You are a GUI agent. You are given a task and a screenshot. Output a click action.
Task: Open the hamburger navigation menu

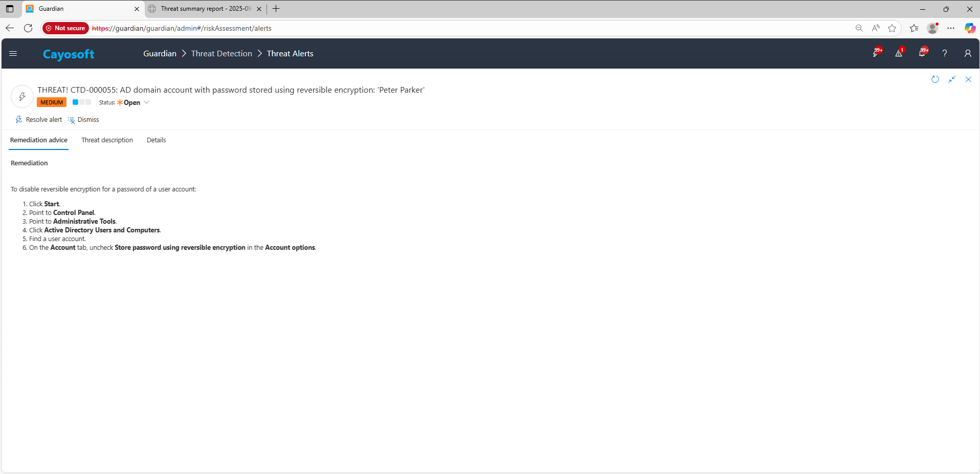click(13, 54)
